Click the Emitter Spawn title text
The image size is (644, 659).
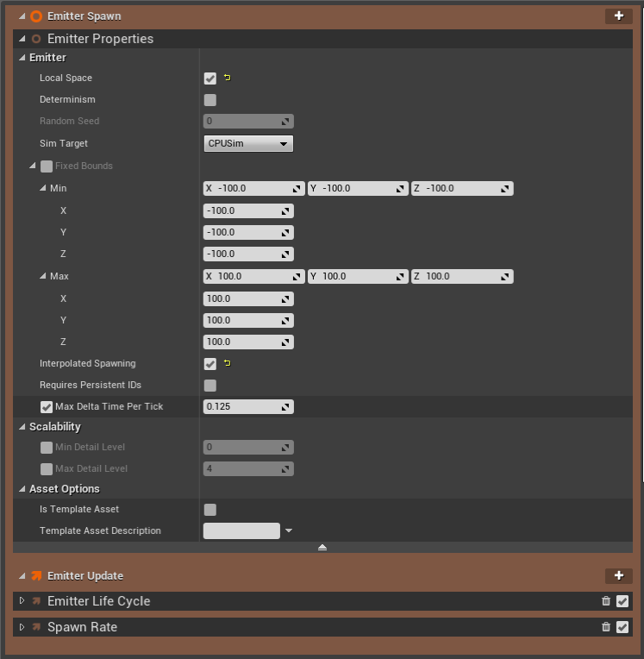click(x=84, y=16)
